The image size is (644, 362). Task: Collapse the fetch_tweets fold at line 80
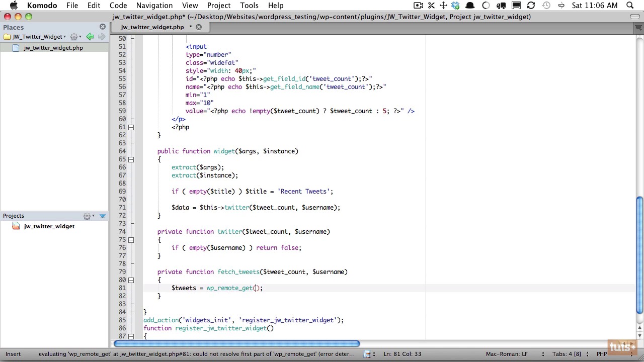click(131, 280)
